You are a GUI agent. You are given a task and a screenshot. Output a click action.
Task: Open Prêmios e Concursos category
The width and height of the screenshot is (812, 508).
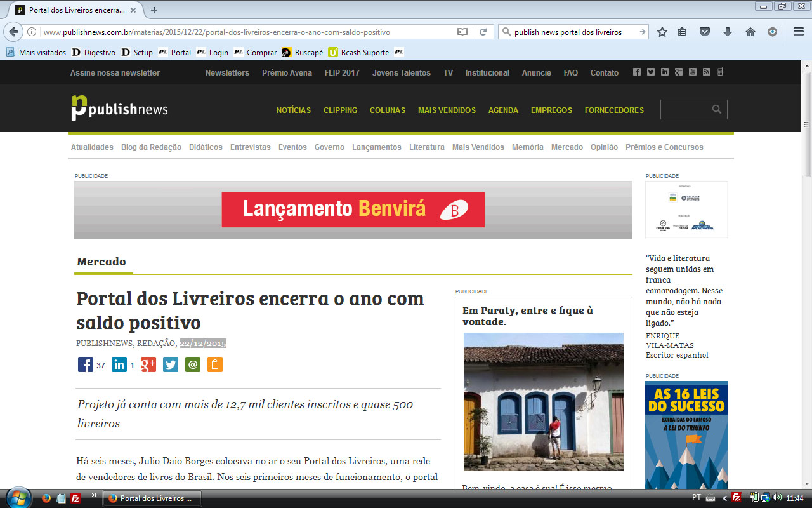click(x=664, y=147)
